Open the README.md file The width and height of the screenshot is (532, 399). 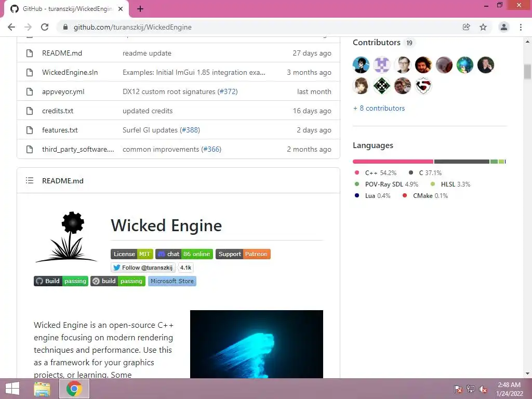click(62, 54)
